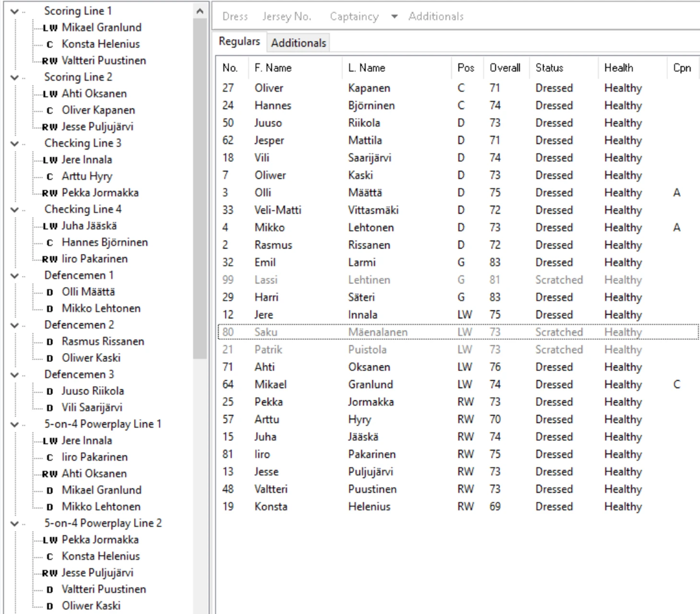Open the Captaincy dropdown arrow
Viewport: 700px width, 614px height.
pyautogui.click(x=394, y=17)
